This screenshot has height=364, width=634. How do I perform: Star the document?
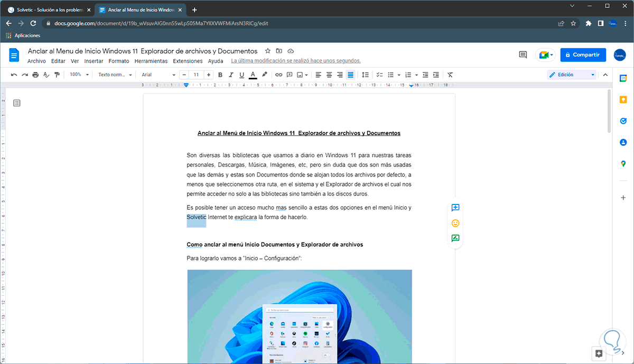tap(268, 51)
